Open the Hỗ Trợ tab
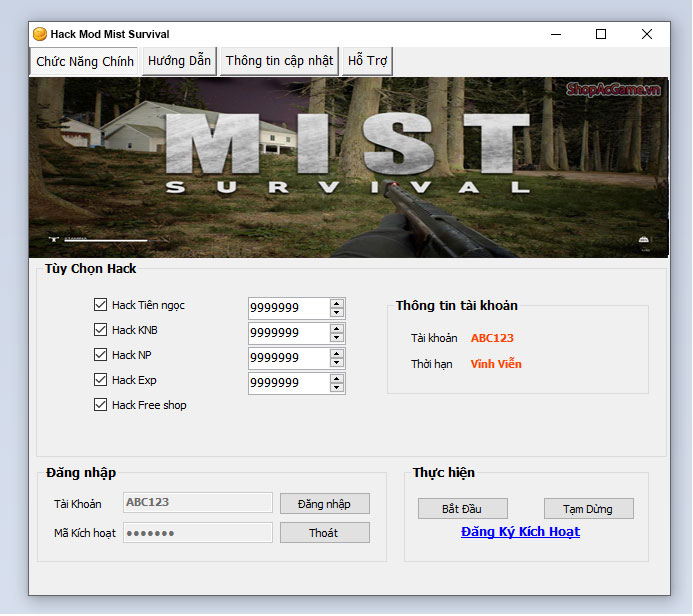The image size is (693, 616). click(x=367, y=61)
